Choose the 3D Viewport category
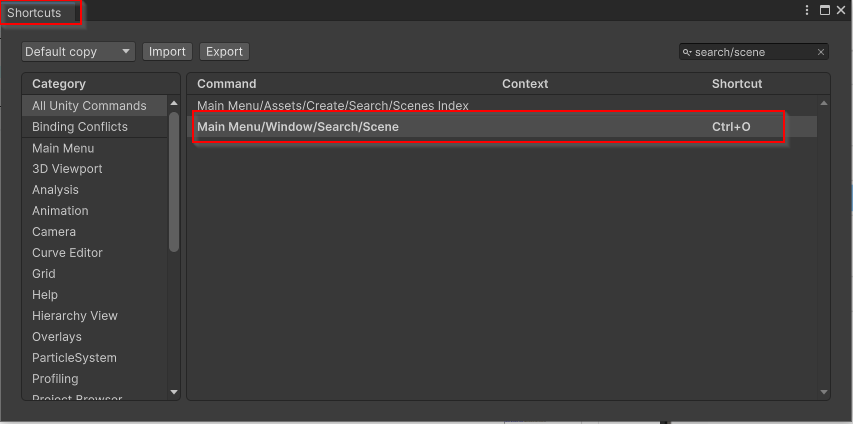Viewport: 853px width, 424px height. (67, 169)
